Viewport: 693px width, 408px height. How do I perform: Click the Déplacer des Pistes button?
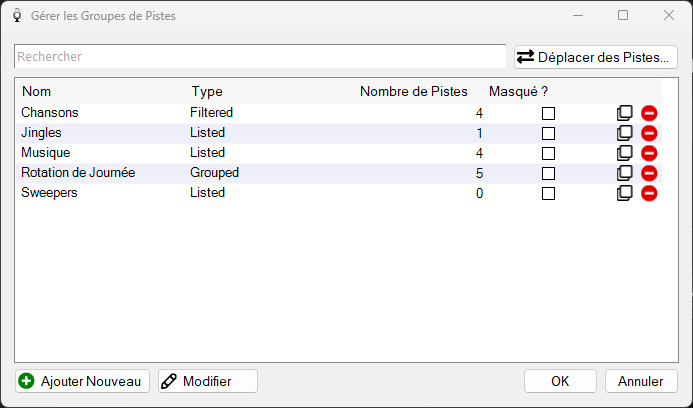(x=596, y=57)
